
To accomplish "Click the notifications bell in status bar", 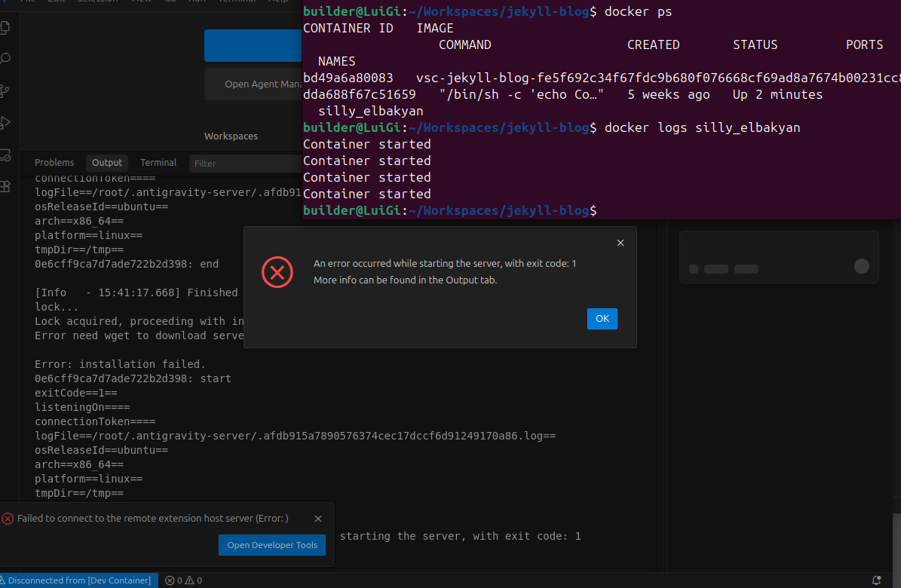I will (x=876, y=580).
